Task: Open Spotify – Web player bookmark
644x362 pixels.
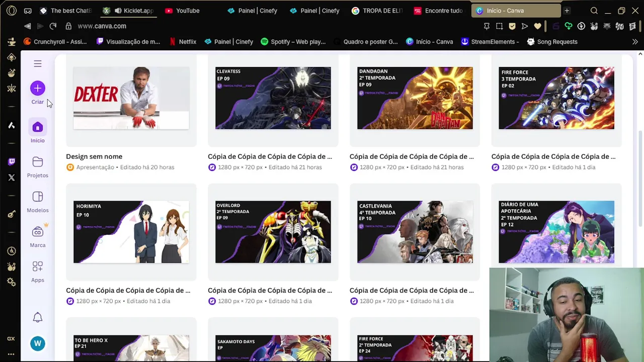Action: [293, 42]
